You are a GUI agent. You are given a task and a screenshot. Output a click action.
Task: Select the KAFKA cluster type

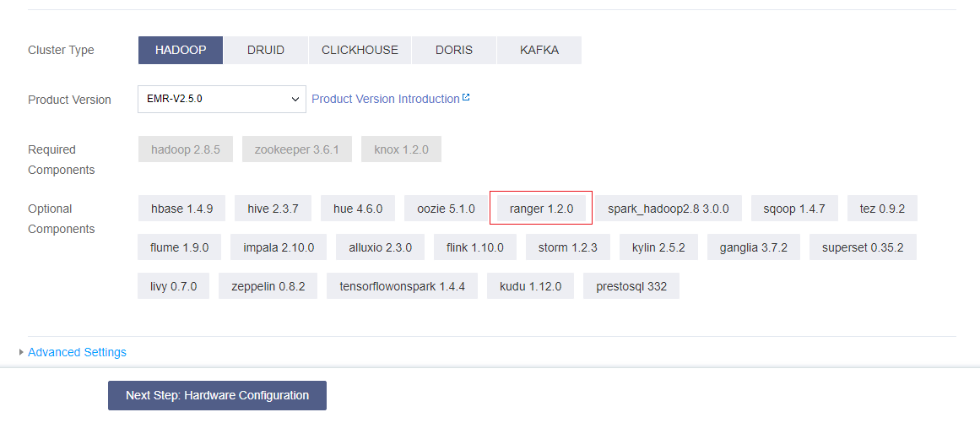(x=539, y=50)
